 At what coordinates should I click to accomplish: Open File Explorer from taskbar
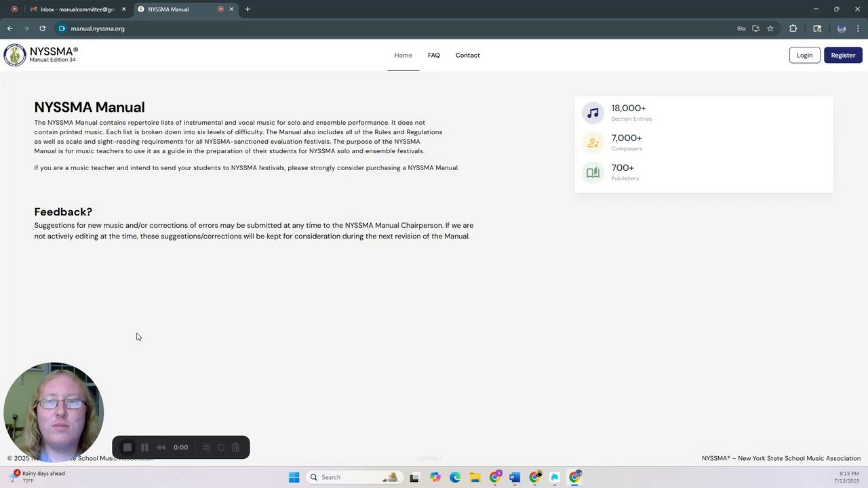(475, 477)
